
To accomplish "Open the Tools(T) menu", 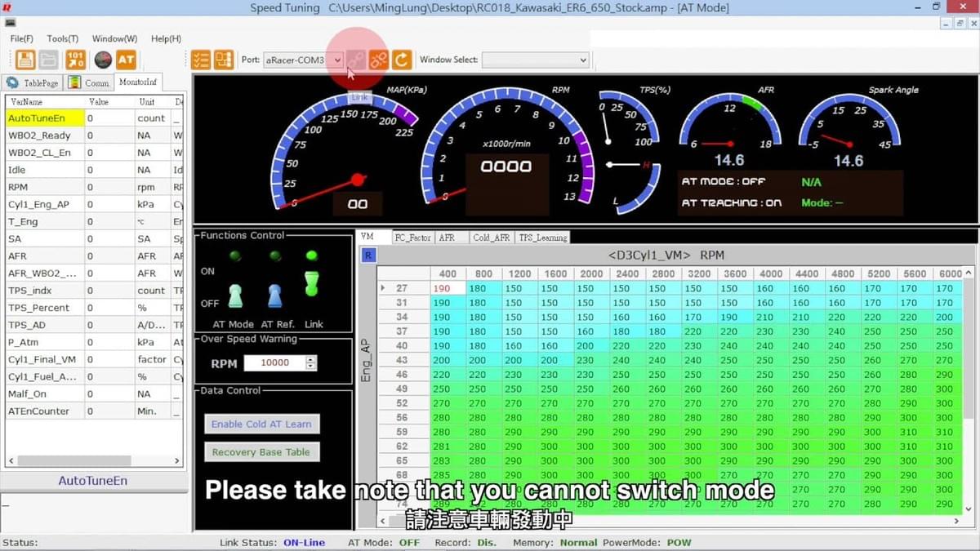I will coord(63,38).
